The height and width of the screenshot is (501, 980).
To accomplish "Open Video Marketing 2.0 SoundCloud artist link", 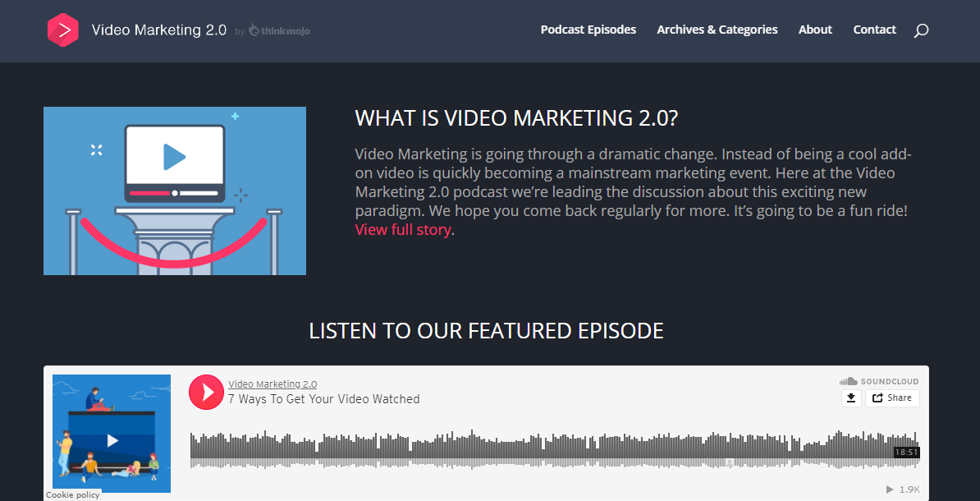I will (272, 384).
